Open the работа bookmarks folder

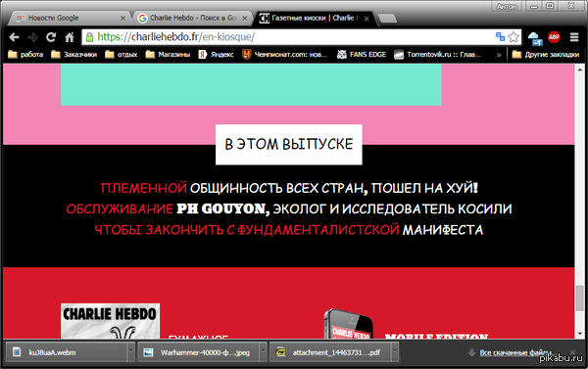(25, 54)
